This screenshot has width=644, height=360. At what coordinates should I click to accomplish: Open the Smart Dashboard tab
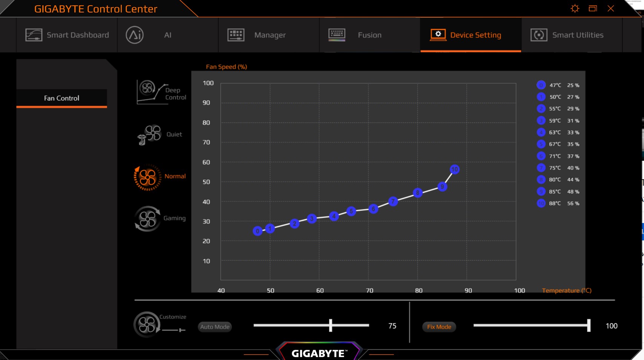click(67, 35)
